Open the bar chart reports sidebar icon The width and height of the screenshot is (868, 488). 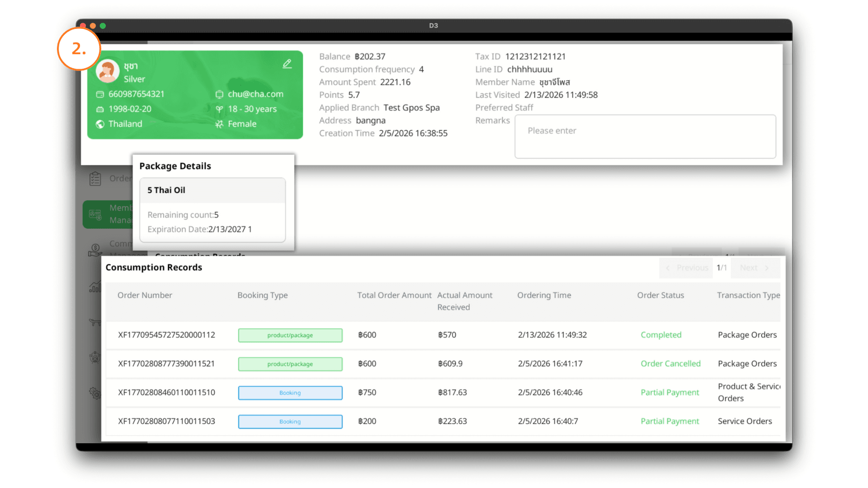coord(95,287)
